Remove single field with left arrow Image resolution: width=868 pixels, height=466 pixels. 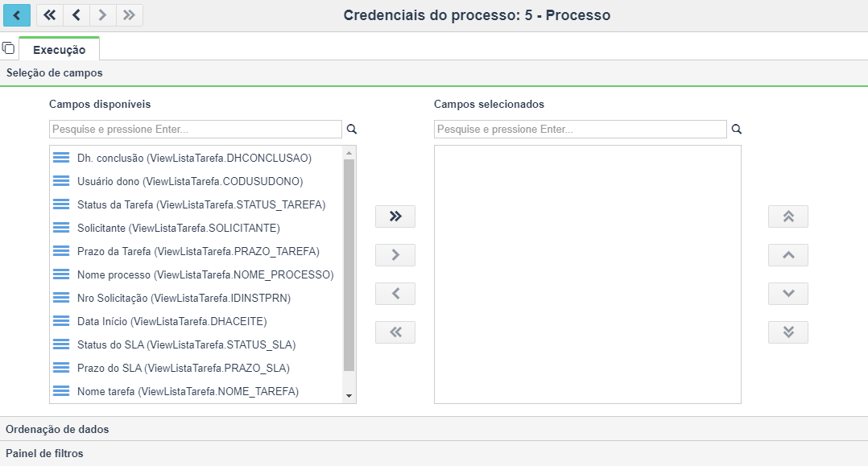[395, 294]
